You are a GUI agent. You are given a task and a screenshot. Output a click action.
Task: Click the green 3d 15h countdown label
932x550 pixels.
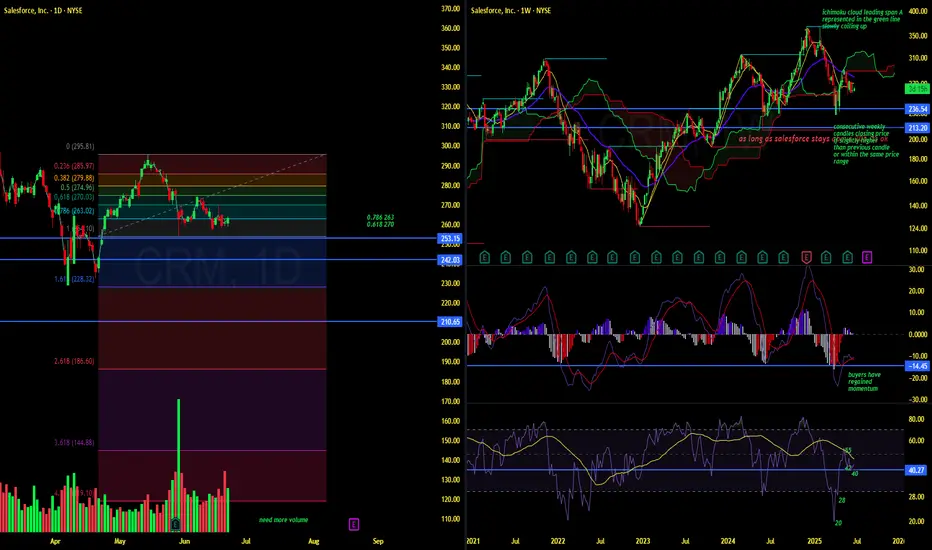pos(917,89)
